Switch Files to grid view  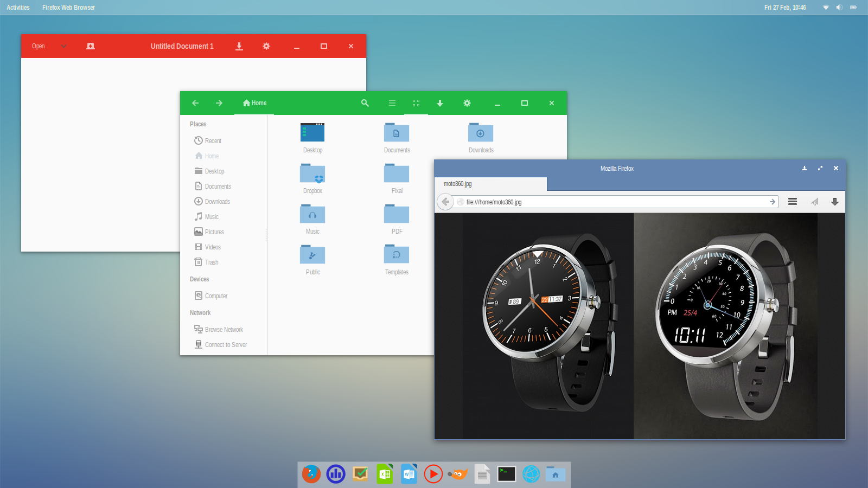(416, 103)
